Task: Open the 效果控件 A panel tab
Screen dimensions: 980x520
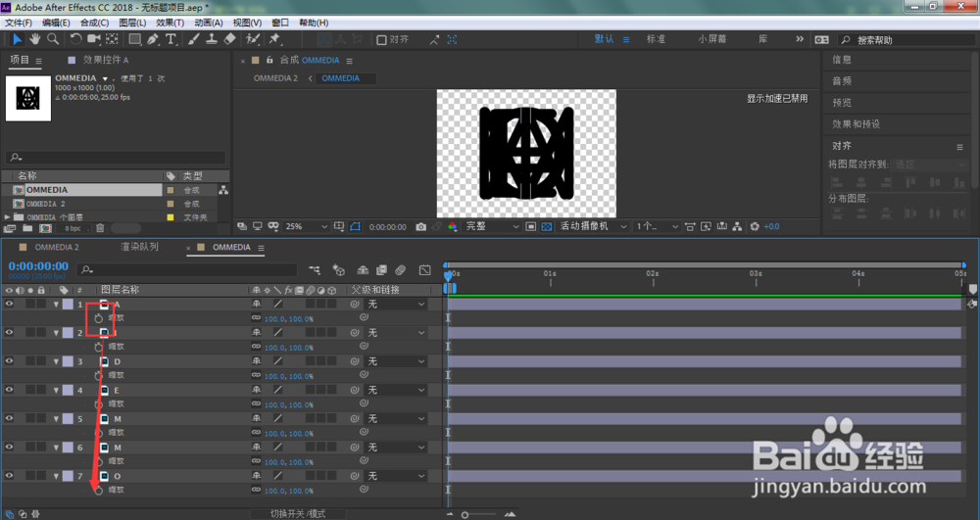Action: point(106,60)
